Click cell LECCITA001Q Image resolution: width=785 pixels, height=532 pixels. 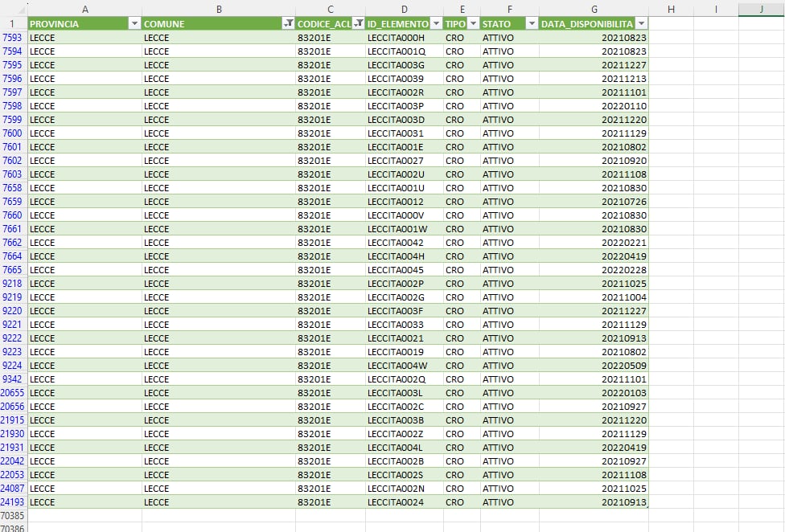tap(405, 51)
